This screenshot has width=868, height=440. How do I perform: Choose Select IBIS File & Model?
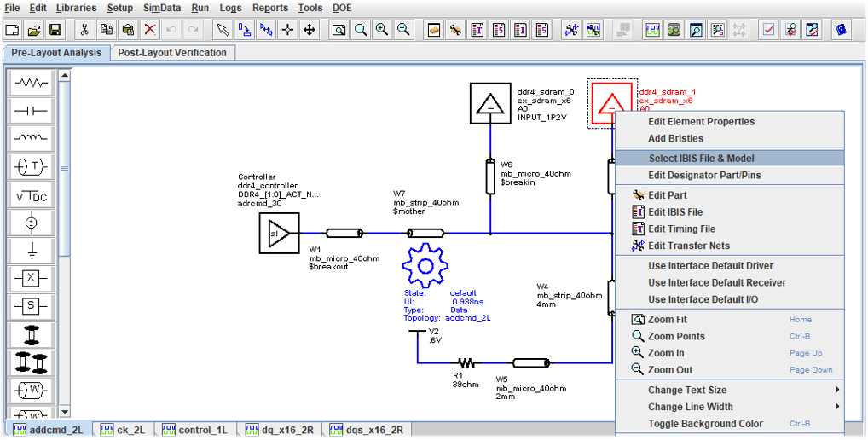click(730, 159)
